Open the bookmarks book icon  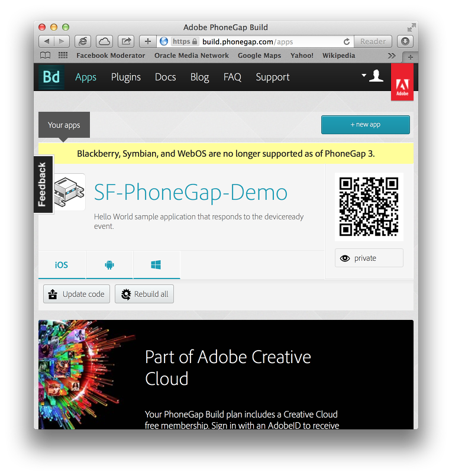pos(46,56)
